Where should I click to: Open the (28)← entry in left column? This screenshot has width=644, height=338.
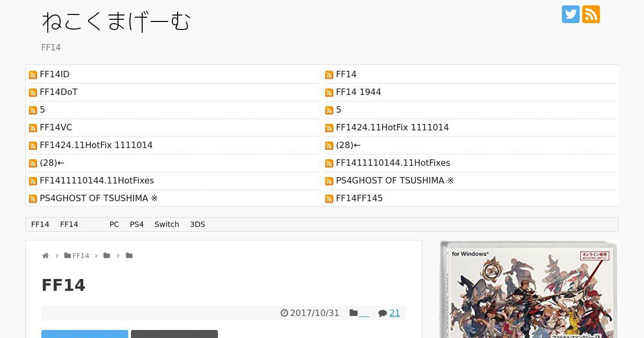[52, 163]
